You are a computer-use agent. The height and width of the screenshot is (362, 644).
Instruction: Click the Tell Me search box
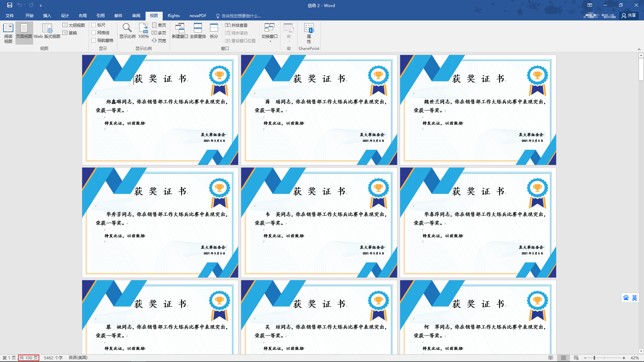(x=238, y=16)
